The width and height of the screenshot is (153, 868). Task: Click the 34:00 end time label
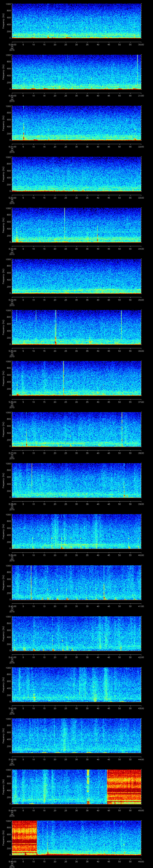coord(141,249)
